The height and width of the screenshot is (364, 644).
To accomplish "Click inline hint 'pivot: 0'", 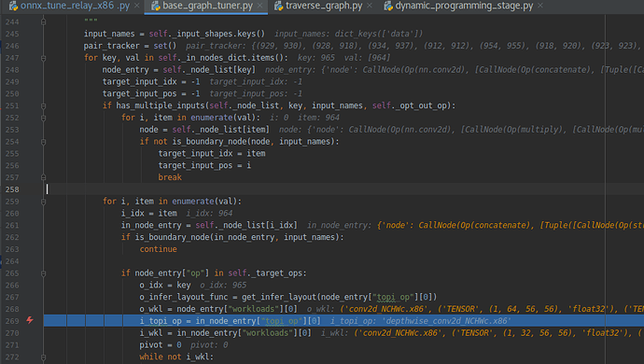I will tap(209, 345).
